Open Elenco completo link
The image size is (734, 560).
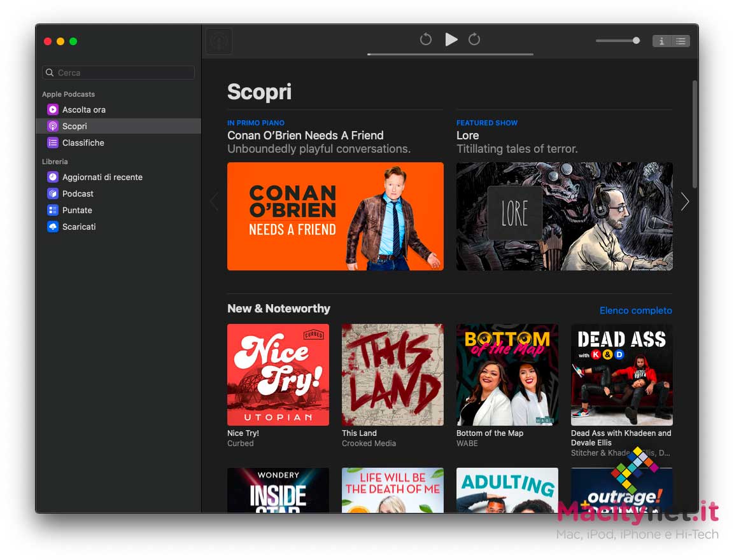coord(636,310)
